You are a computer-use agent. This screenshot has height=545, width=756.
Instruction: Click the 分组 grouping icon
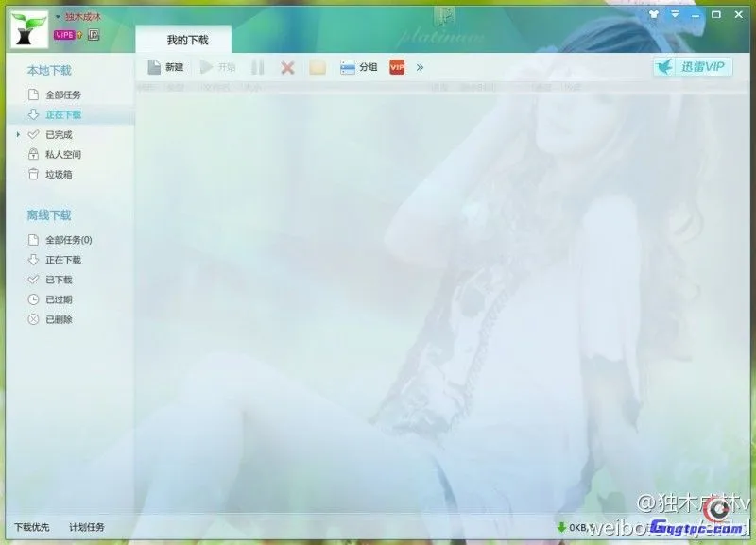[x=357, y=67]
